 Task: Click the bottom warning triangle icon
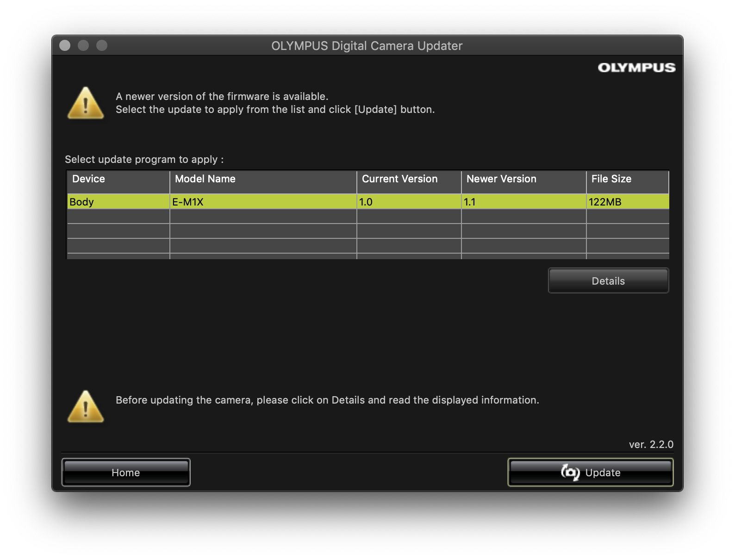[86, 406]
